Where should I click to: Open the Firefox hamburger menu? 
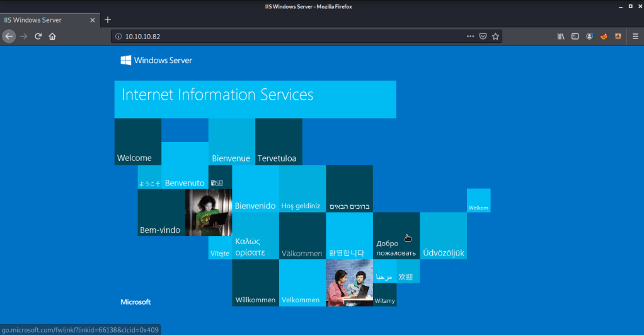635,37
